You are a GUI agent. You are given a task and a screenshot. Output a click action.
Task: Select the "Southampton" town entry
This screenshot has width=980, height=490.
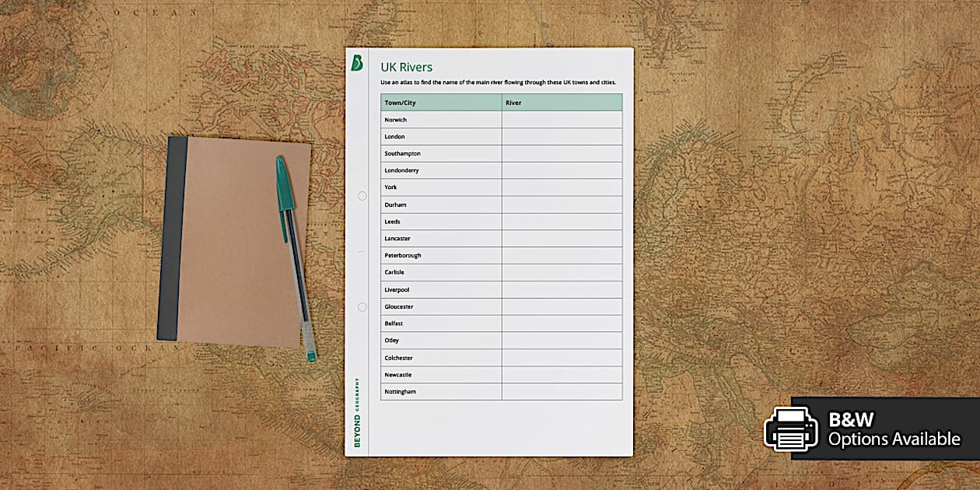[x=402, y=154]
